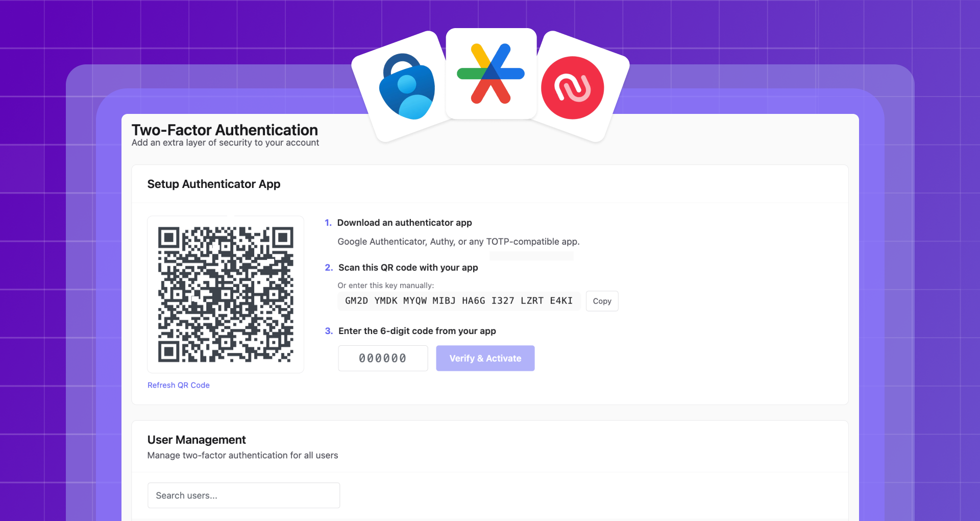Image resolution: width=980 pixels, height=521 pixels.
Task: Click step 1 Download an authenticator app
Action: [x=404, y=223]
